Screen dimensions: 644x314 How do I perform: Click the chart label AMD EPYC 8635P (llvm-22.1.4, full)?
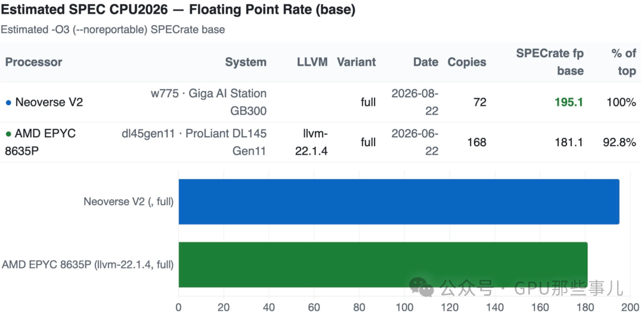(x=88, y=264)
